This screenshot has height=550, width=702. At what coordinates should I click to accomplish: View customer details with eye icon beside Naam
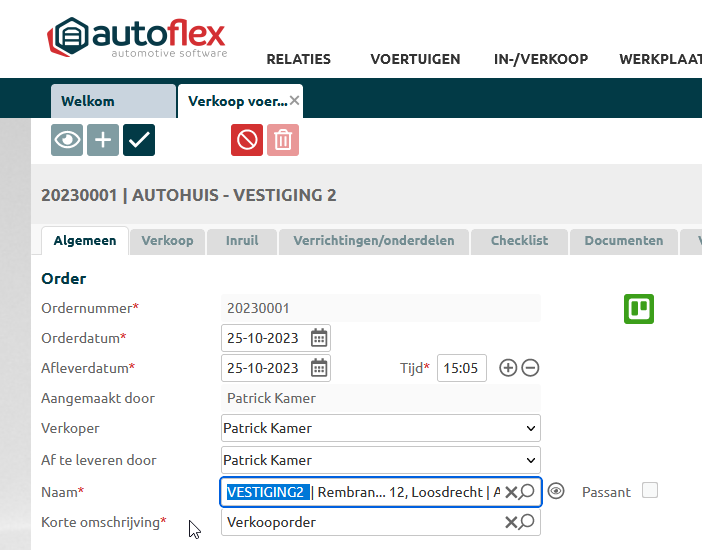coord(557,491)
